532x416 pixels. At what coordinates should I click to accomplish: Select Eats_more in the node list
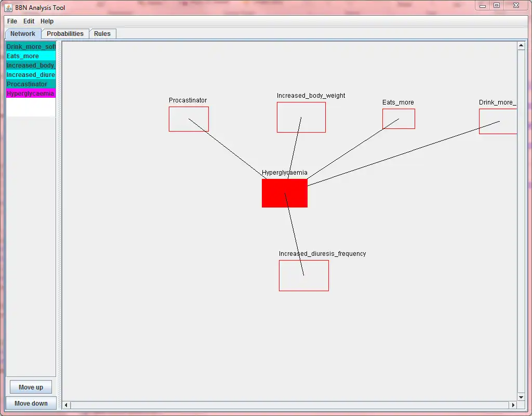coord(31,56)
